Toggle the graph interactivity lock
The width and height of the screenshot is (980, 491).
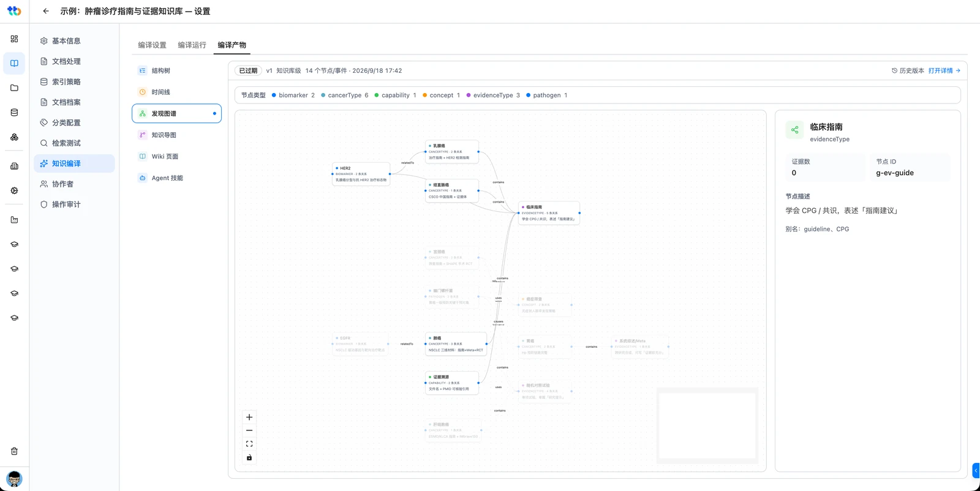pyautogui.click(x=249, y=457)
